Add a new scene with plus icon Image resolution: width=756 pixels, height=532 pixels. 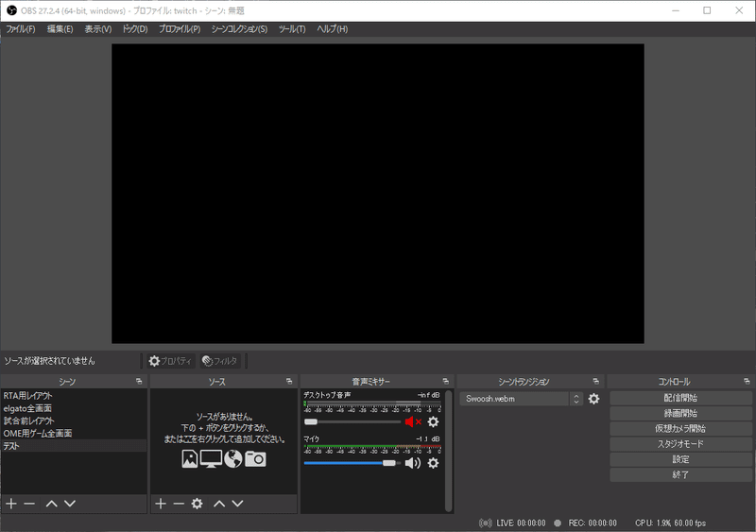11,504
